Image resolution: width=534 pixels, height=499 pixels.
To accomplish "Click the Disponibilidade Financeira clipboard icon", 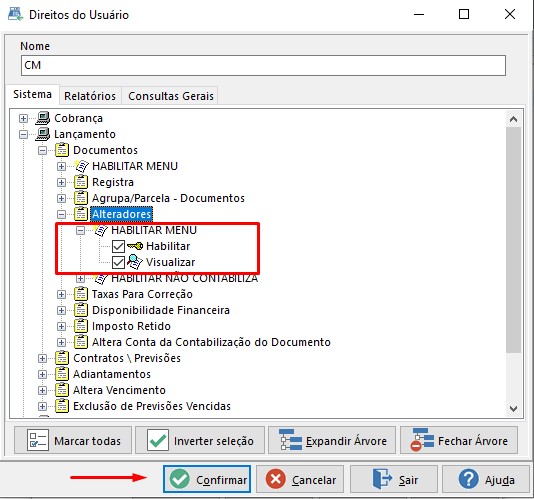I will coord(81,310).
